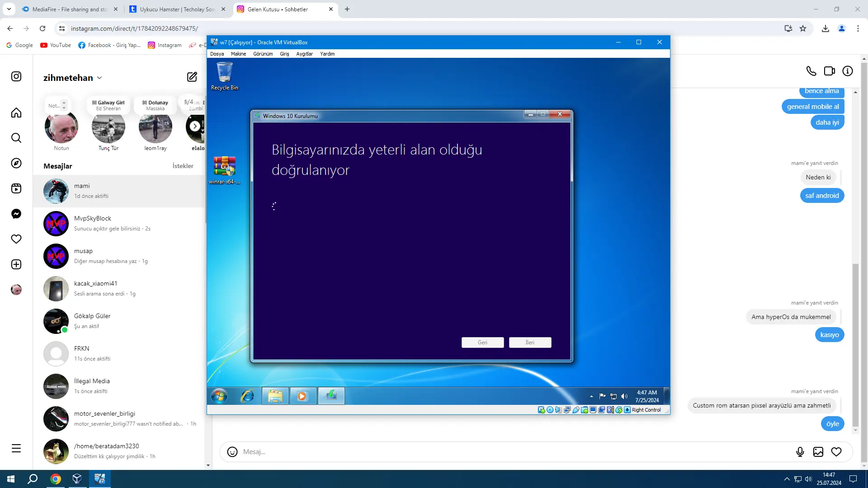Click the create new post plus icon
Viewport: 868px width, 488px height.
[16, 264]
